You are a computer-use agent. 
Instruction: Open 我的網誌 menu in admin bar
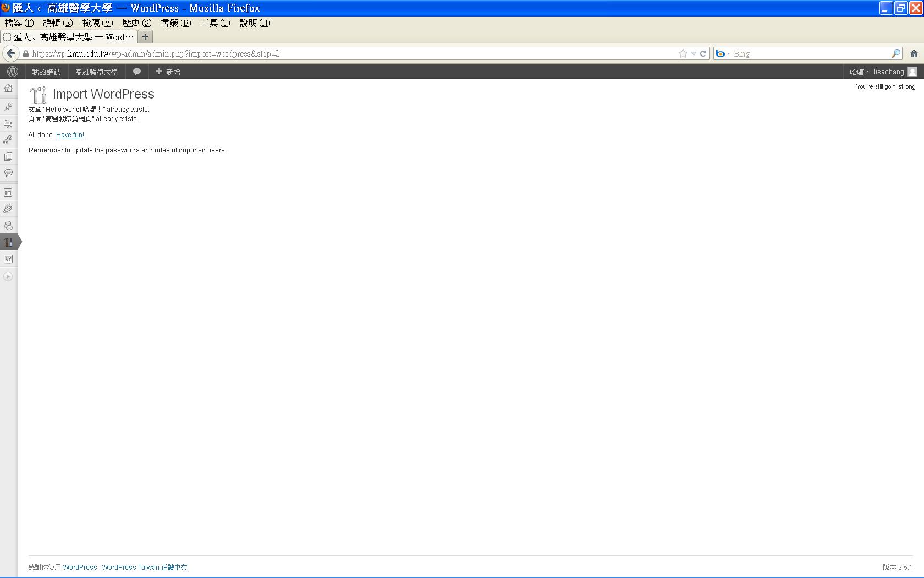46,72
